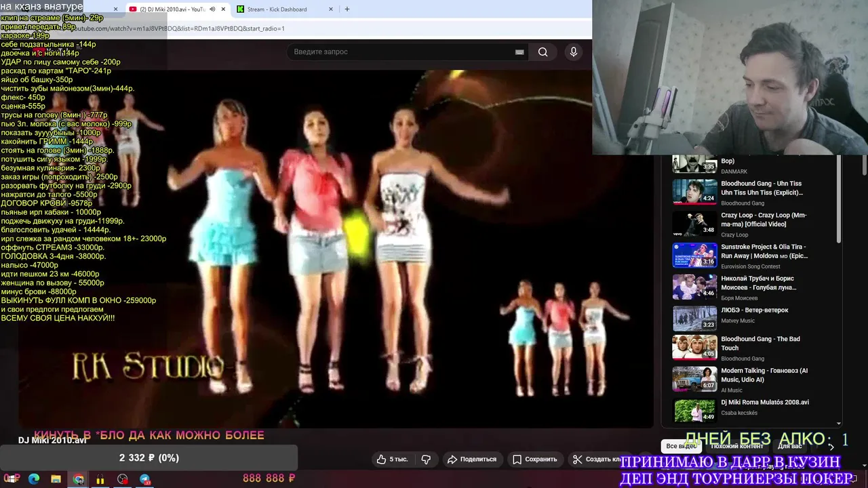The width and height of the screenshot is (868, 488).
Task: Open OBS Studio from the taskbar
Action: [123, 479]
